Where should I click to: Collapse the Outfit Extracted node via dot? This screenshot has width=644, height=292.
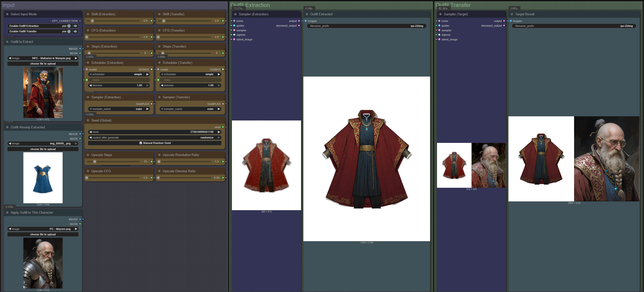tap(307, 14)
